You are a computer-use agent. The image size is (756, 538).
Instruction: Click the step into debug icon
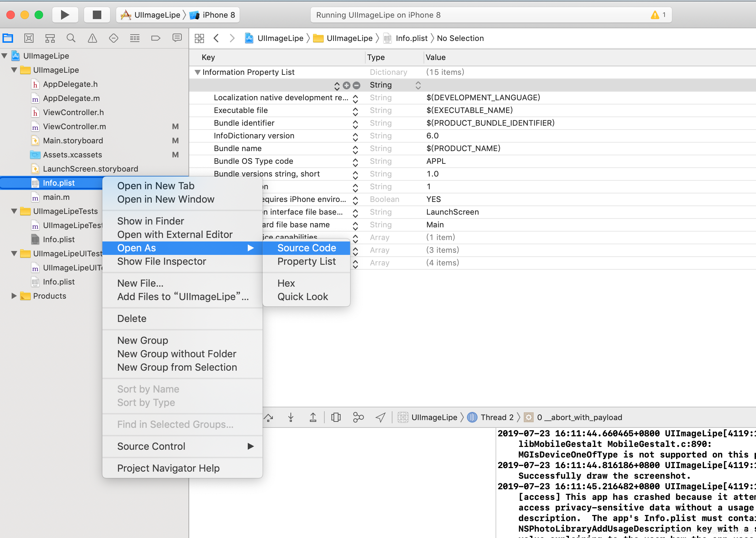[291, 417]
